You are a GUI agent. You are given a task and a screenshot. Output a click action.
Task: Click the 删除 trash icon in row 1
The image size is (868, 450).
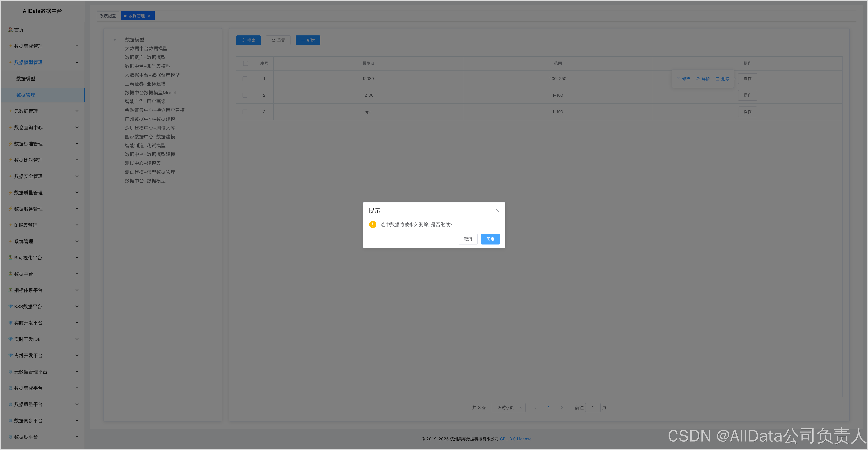pos(717,79)
